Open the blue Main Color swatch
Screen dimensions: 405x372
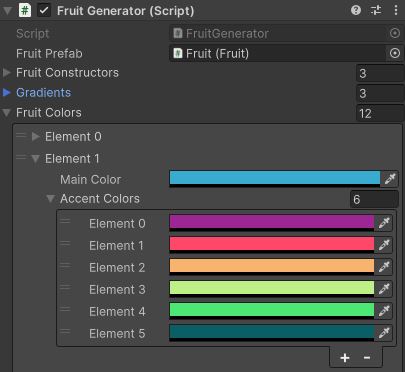[275, 179]
